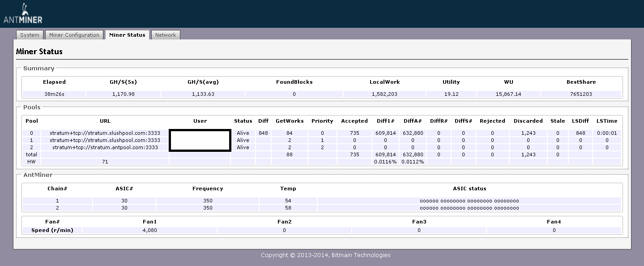The height and width of the screenshot is (266, 644).
Task: Select the Miner Status tab
Action: [127, 35]
